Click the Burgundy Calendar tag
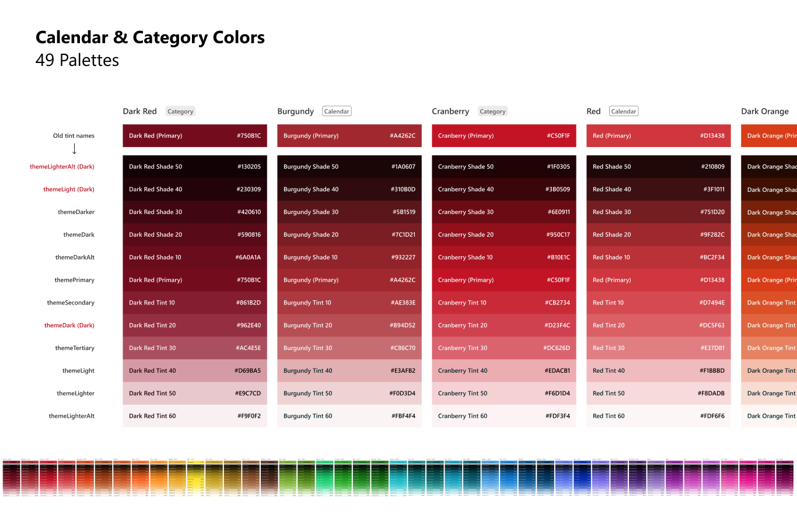This screenshot has width=797, height=532. 337,111
